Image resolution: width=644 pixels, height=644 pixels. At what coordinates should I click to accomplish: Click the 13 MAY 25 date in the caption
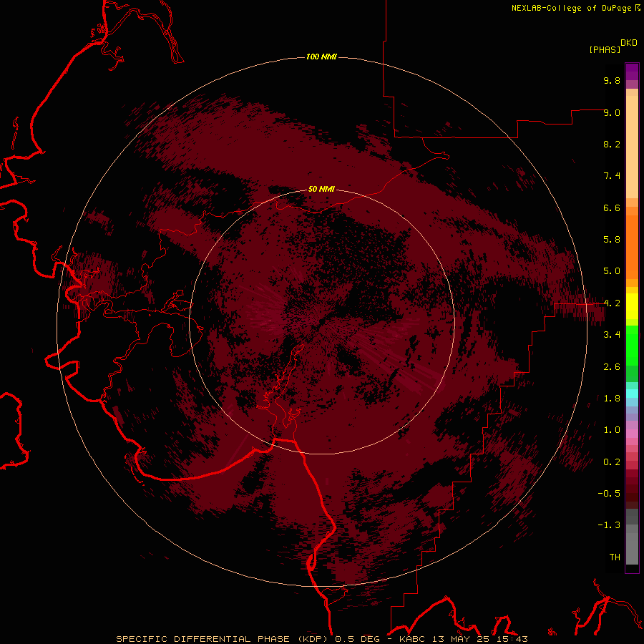(x=459, y=639)
